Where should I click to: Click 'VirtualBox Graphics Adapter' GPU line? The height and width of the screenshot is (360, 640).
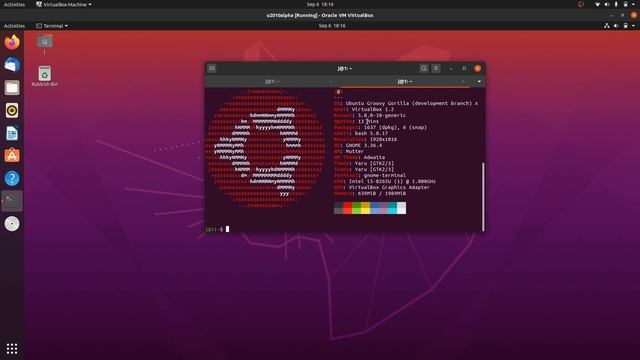pyautogui.click(x=382, y=187)
